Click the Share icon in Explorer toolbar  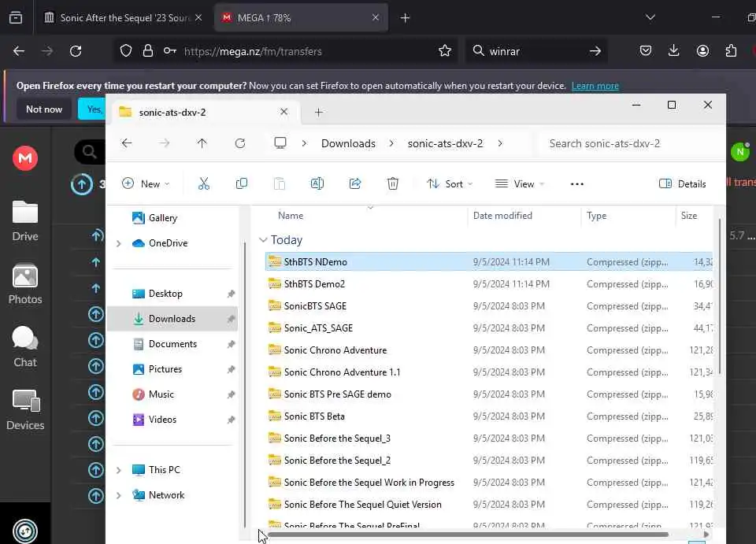click(355, 183)
